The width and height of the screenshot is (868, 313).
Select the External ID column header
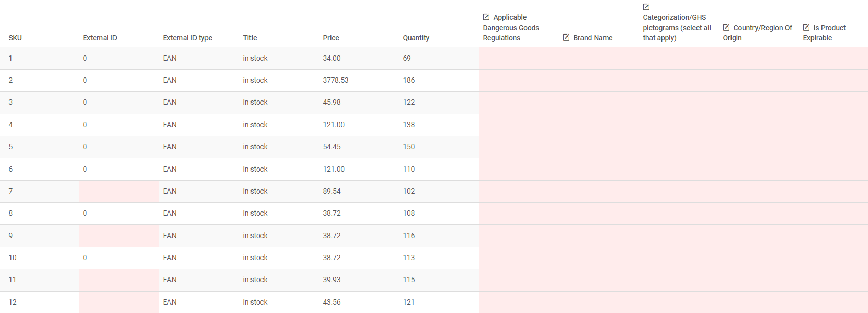[100, 38]
